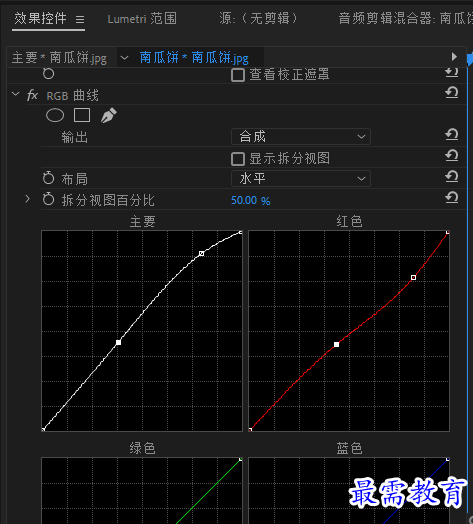
Task: Click the green curve line in 绿色 graph
Action: click(208, 492)
